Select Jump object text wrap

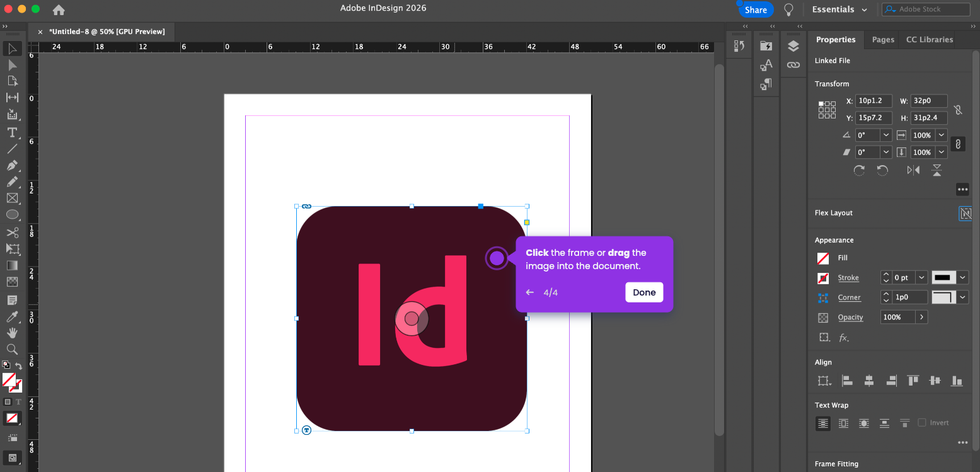[x=885, y=423]
